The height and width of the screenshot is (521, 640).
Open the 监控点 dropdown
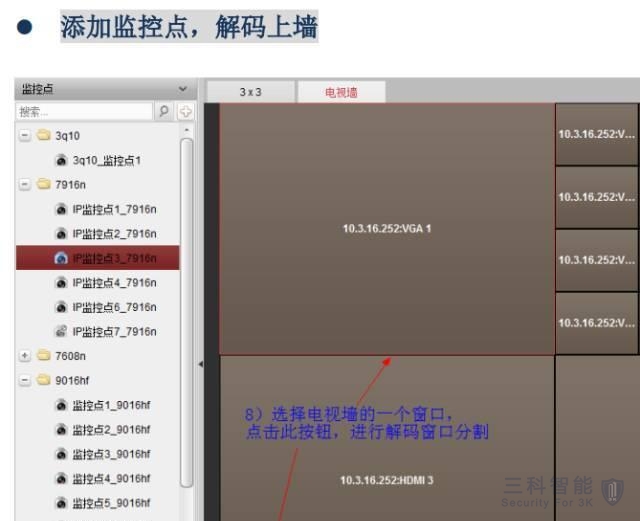pyautogui.click(x=182, y=90)
